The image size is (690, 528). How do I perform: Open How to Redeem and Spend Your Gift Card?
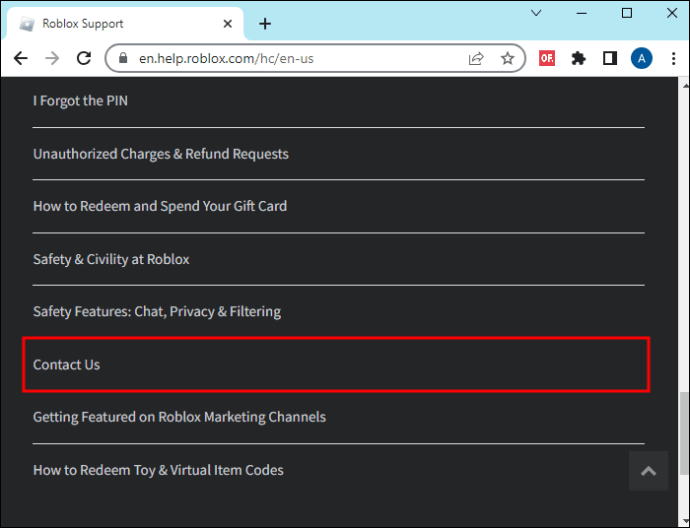tap(160, 206)
